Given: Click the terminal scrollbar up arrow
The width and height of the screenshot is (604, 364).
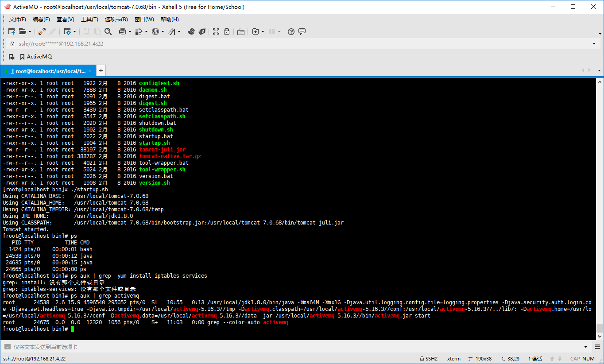Looking at the screenshot, I should coord(600,82).
